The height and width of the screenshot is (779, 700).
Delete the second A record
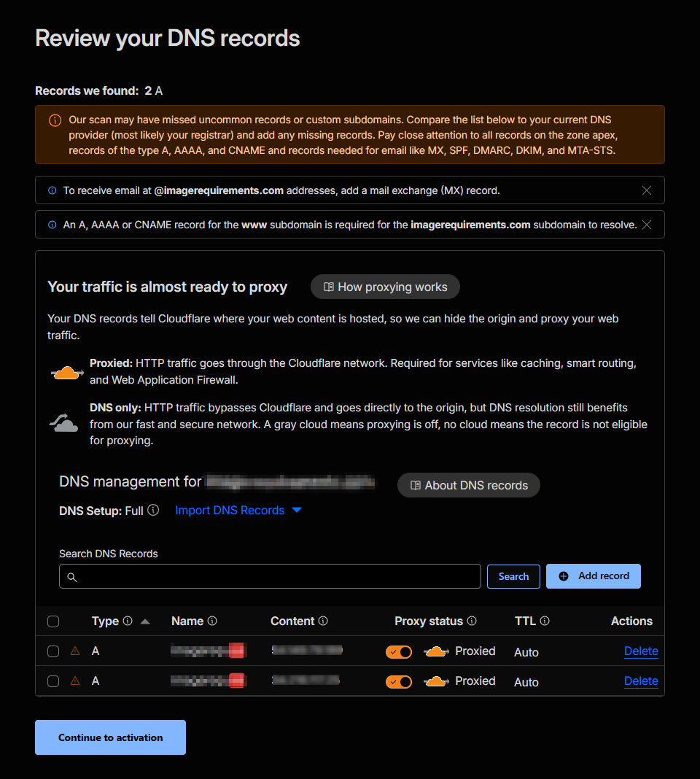641,681
